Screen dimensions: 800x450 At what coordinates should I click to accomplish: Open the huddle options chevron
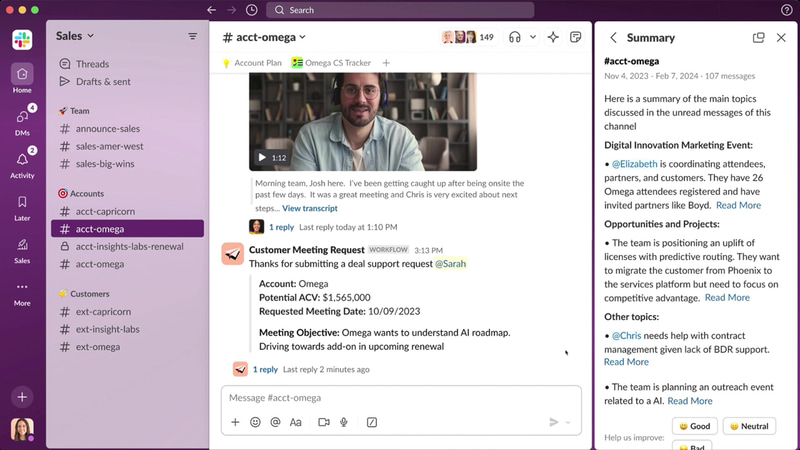pyautogui.click(x=533, y=37)
